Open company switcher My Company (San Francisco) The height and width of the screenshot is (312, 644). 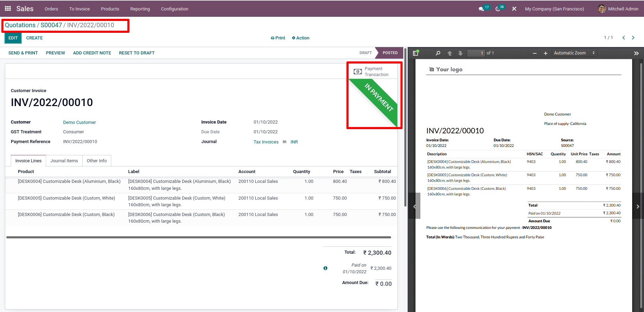554,9
